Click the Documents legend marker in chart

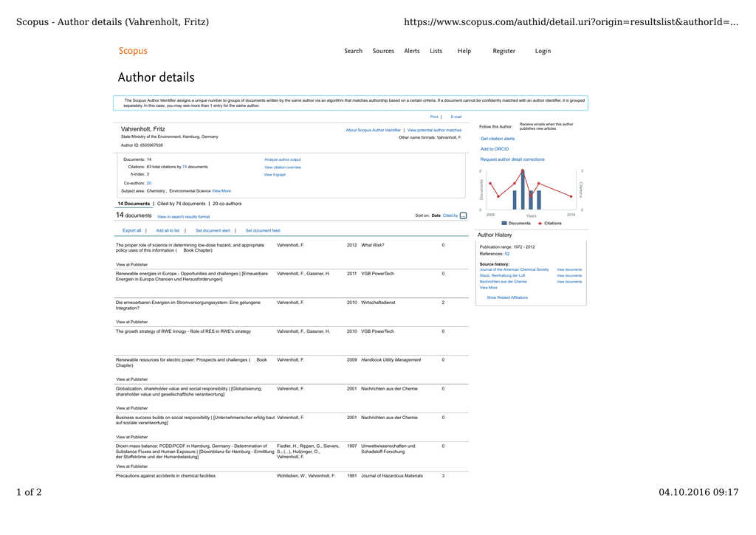[504, 223]
